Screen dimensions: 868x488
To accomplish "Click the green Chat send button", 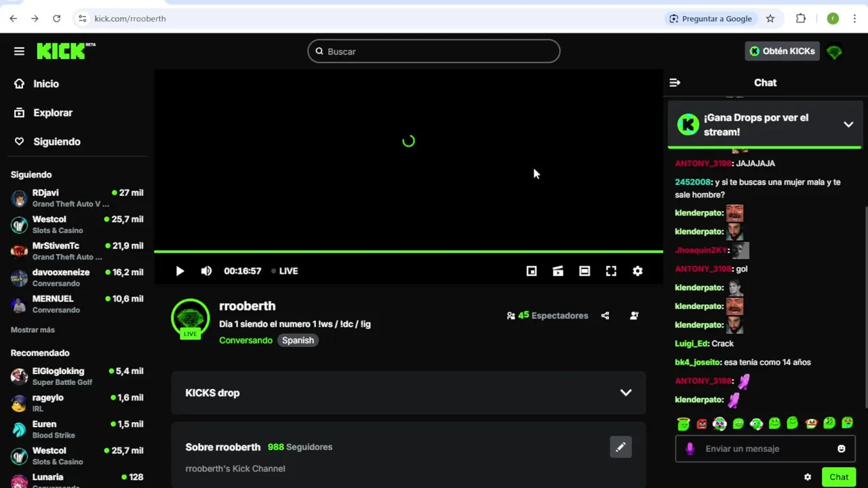I will click(x=839, y=477).
